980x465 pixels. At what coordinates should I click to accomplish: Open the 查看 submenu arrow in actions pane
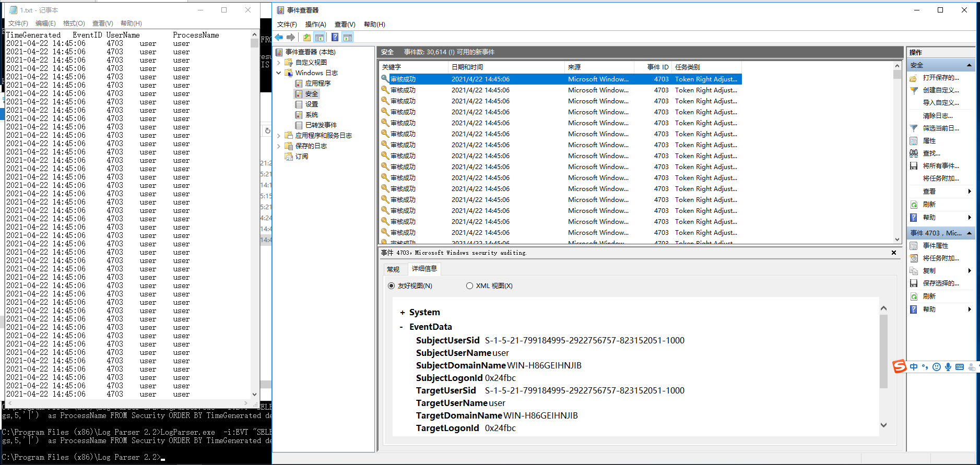[x=970, y=192]
